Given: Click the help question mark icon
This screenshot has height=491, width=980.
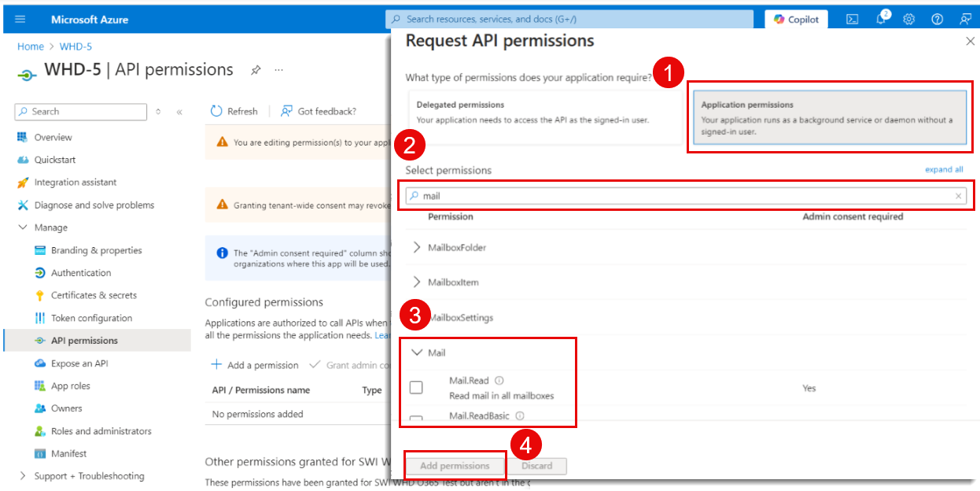Looking at the screenshot, I should click(x=937, y=19).
